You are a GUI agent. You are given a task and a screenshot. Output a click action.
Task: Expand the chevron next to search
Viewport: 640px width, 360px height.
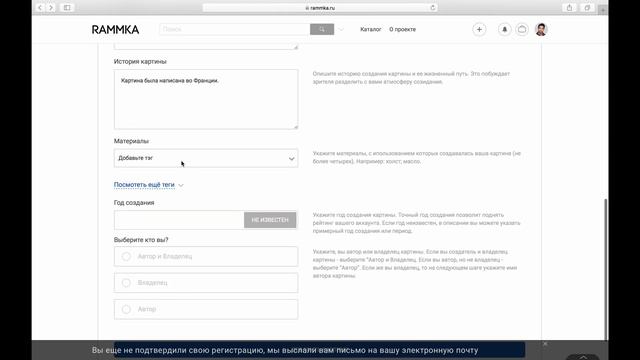(341, 29)
